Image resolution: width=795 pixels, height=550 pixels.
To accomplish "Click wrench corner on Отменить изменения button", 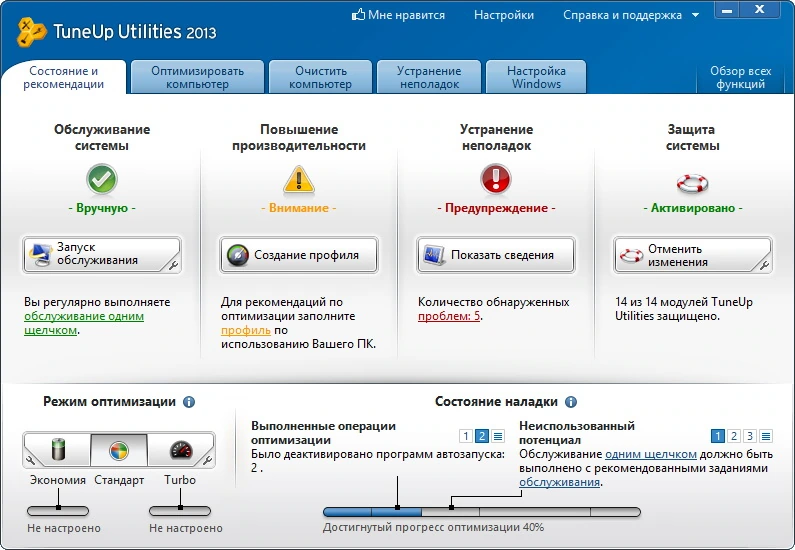I will click(765, 265).
